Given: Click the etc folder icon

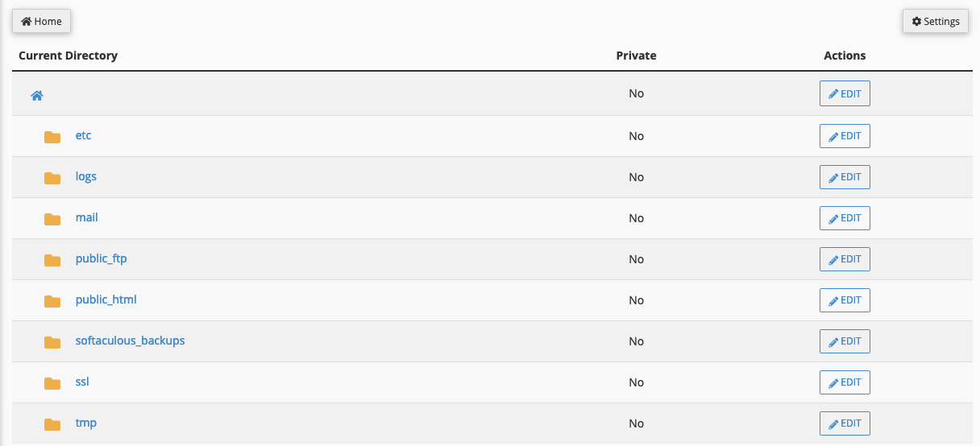Looking at the screenshot, I should coord(52,137).
